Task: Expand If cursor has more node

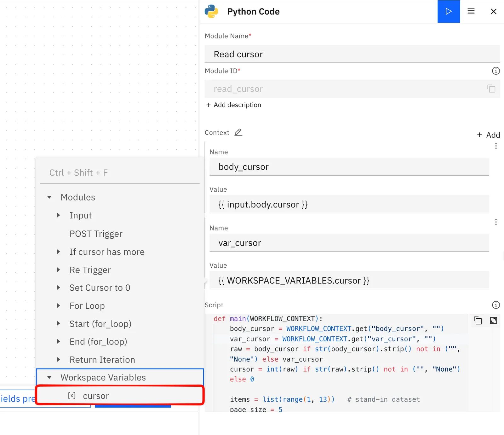Action: click(58, 252)
